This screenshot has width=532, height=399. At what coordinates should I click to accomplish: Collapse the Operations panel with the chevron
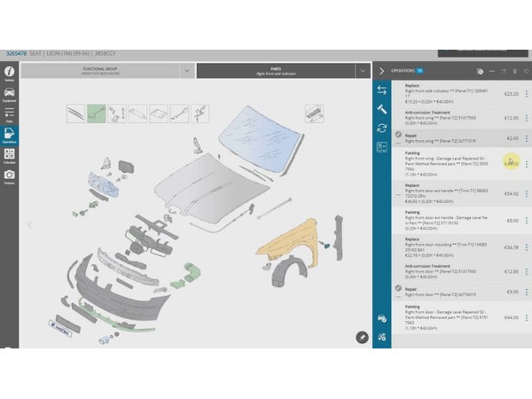pos(381,70)
